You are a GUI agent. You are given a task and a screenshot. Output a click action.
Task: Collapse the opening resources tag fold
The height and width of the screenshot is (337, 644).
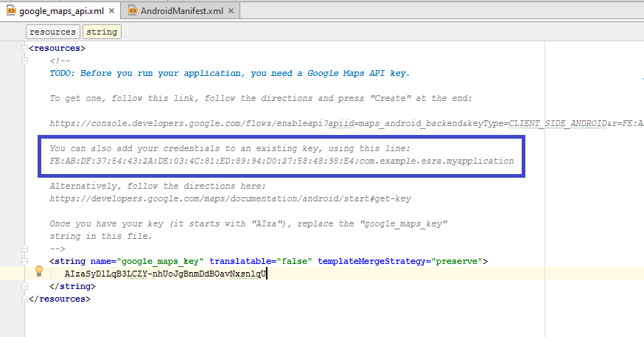pos(24,49)
